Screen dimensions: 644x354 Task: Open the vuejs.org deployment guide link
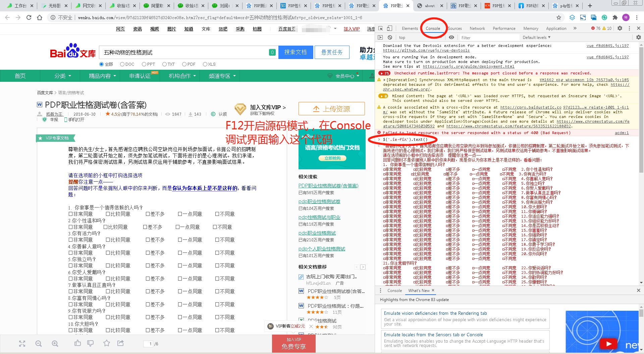tap(469, 66)
